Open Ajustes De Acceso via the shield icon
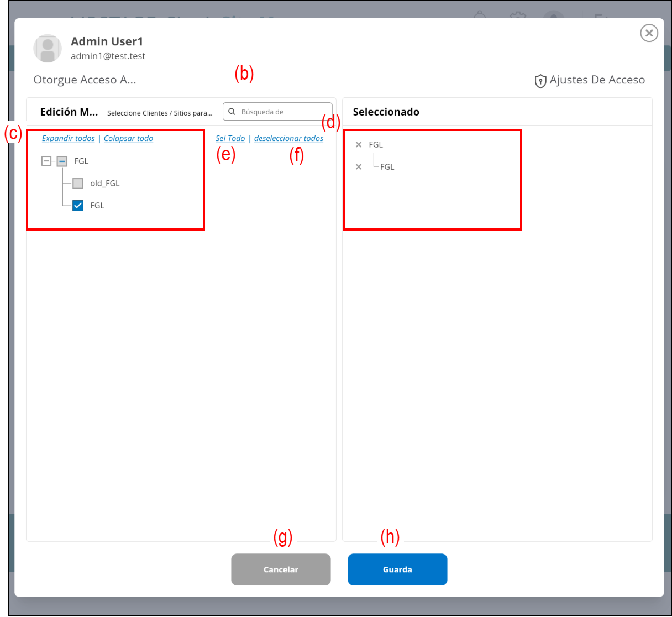The height and width of the screenshot is (617, 672). (x=540, y=81)
